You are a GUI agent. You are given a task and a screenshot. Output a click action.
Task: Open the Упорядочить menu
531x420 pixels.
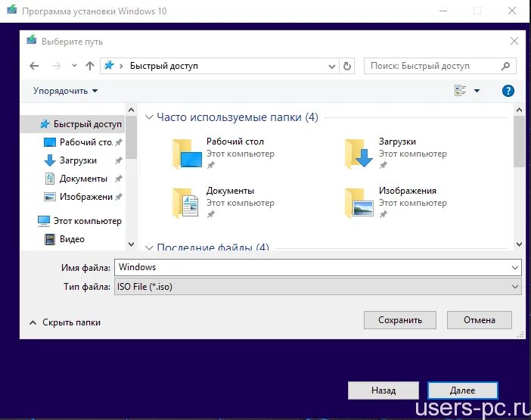coord(65,91)
